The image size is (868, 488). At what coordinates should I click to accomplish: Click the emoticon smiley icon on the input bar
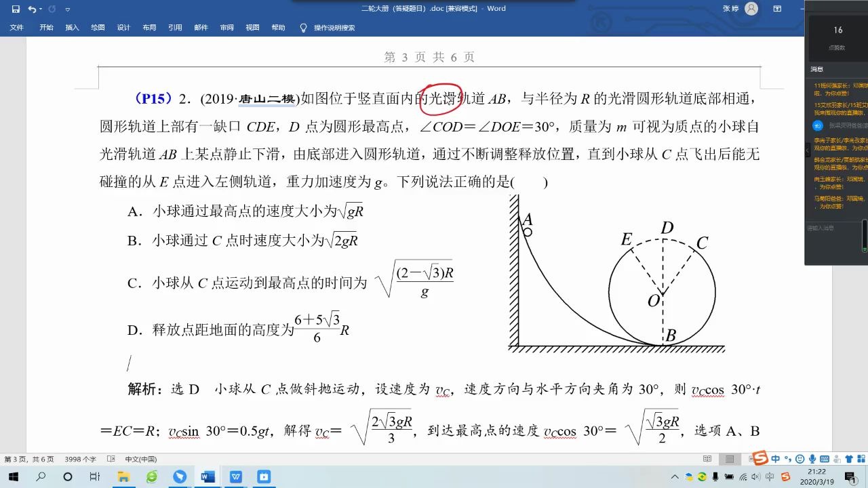(800, 459)
